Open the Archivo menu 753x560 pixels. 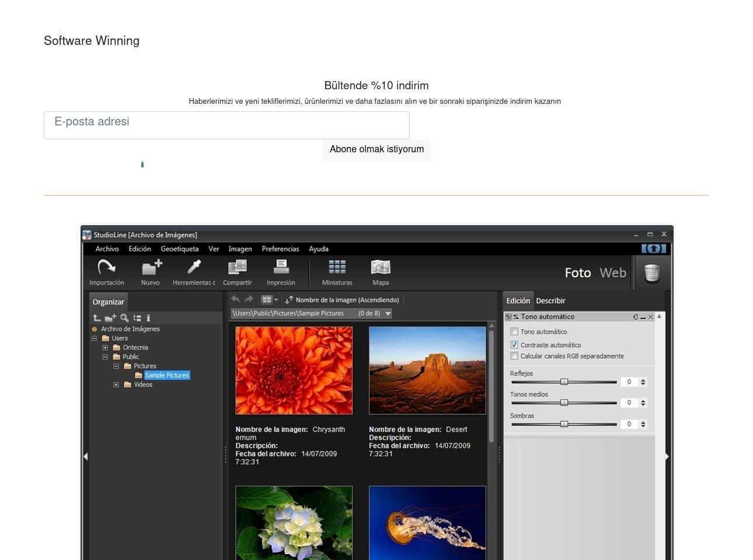coord(107,249)
